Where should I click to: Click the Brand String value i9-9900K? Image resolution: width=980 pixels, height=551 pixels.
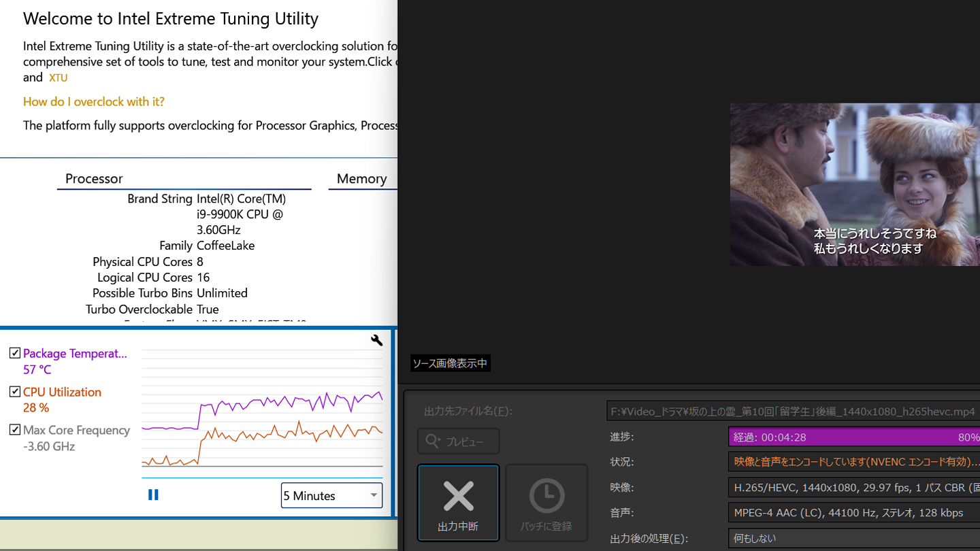point(241,214)
